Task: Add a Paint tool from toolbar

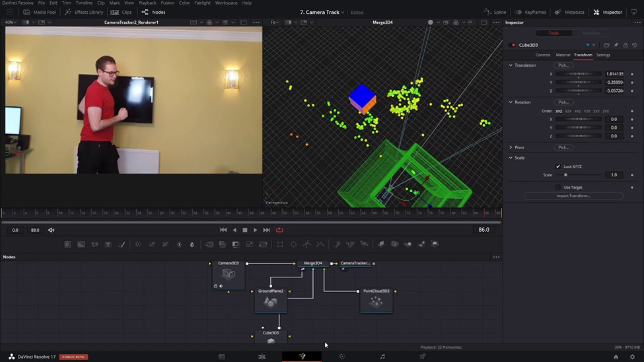Action: click(122, 244)
